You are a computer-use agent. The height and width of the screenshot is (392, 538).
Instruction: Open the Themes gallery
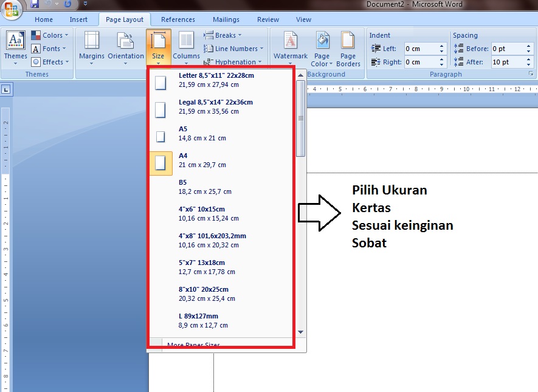click(15, 47)
